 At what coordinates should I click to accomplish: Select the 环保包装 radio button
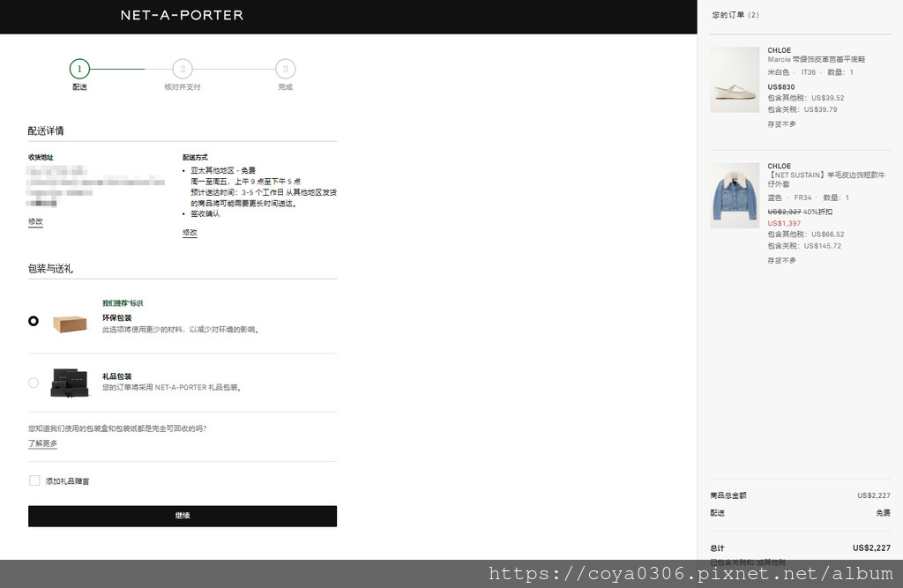pos(34,321)
